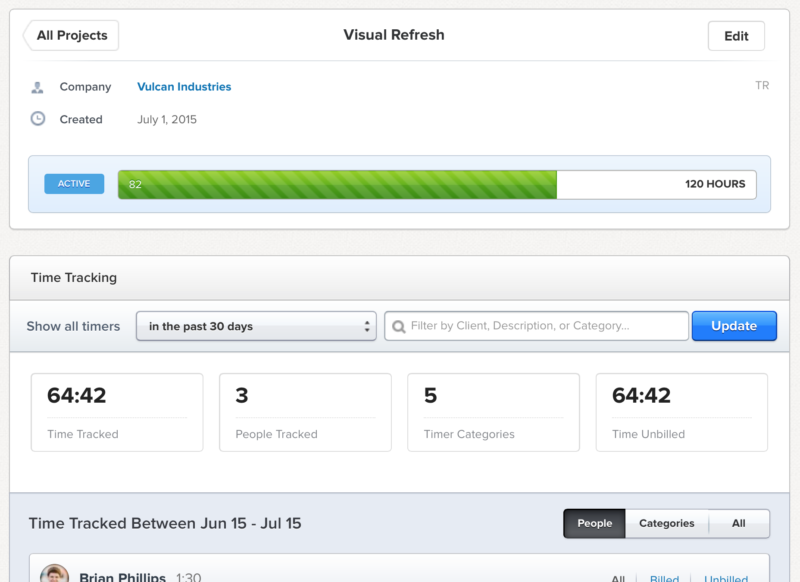Click the Timer Categories card
This screenshot has width=800, height=582.
(493, 412)
